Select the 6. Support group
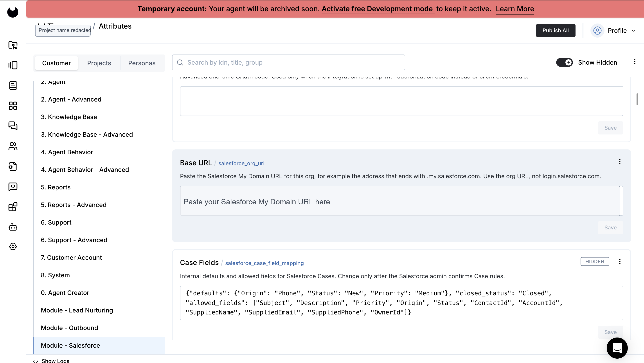This screenshot has height=363, width=644. pos(99,222)
